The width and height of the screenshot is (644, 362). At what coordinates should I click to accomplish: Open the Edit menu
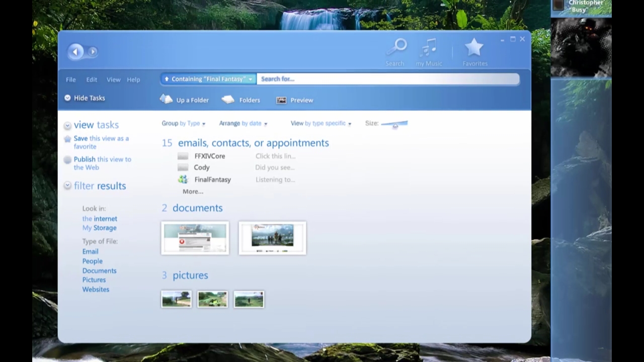pos(92,79)
